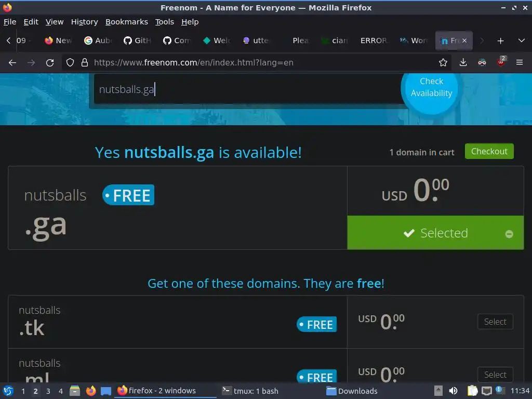Viewport: 532px width, 399px height.
Task: Bookmark this page with star icon
Action: tap(443, 62)
